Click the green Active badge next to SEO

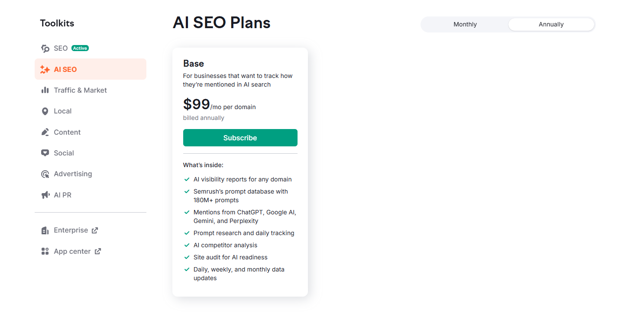point(80,48)
